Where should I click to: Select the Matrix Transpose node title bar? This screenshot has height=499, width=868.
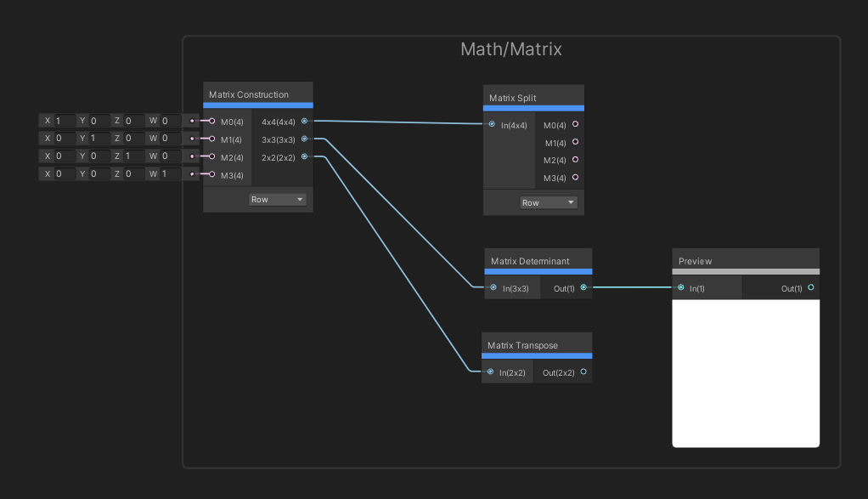coord(521,345)
